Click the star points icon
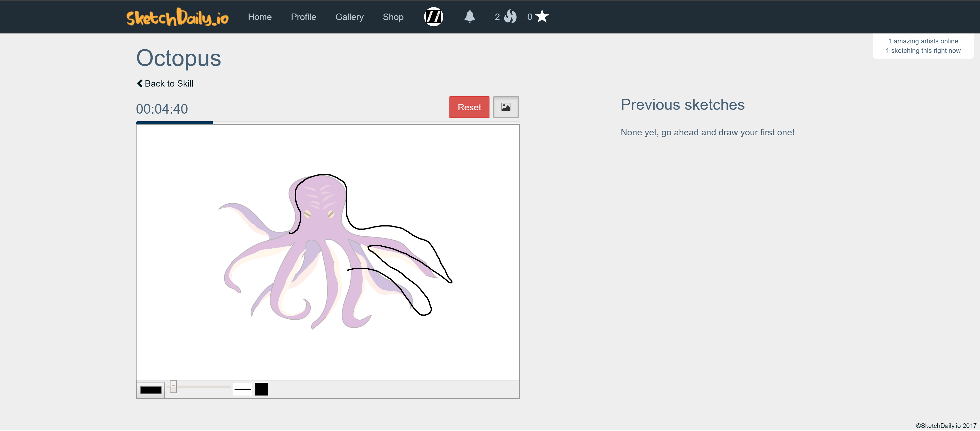The width and height of the screenshot is (980, 431). coord(542,17)
